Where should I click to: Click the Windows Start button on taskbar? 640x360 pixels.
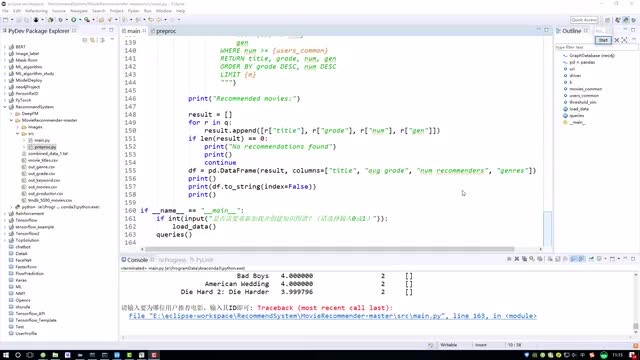(x=5, y=355)
